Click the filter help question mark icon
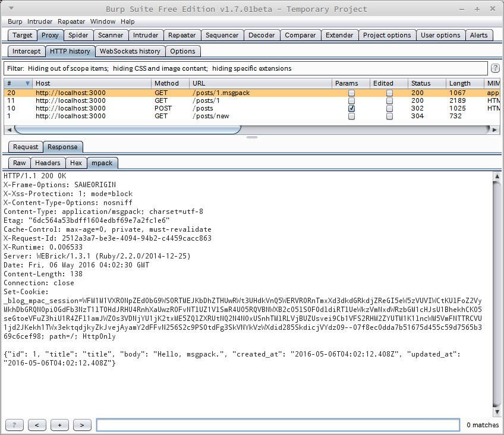 coord(494,68)
